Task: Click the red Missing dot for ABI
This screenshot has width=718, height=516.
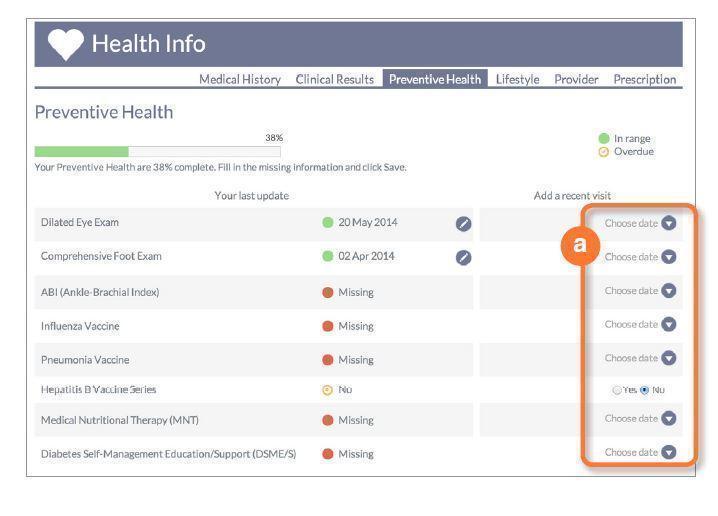Action: click(x=328, y=292)
